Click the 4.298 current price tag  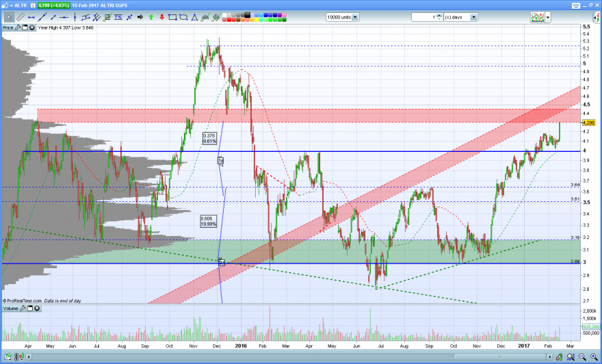pos(588,123)
